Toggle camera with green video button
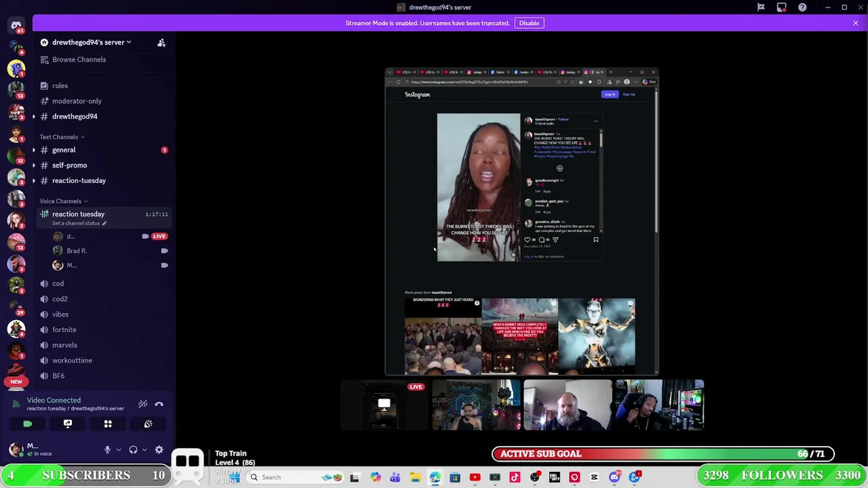Screen dimensions: 868x488 click(x=27, y=424)
